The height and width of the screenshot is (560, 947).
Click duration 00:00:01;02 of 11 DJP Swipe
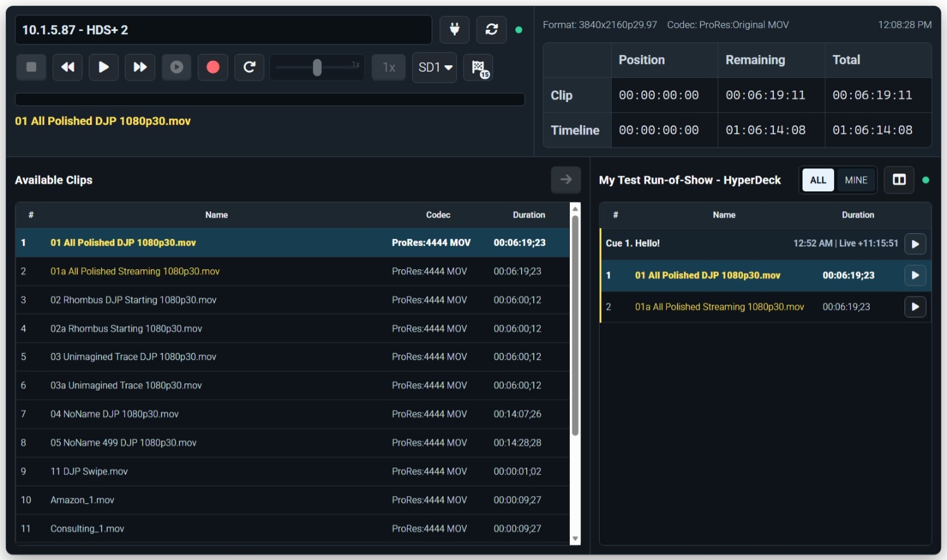pos(517,471)
